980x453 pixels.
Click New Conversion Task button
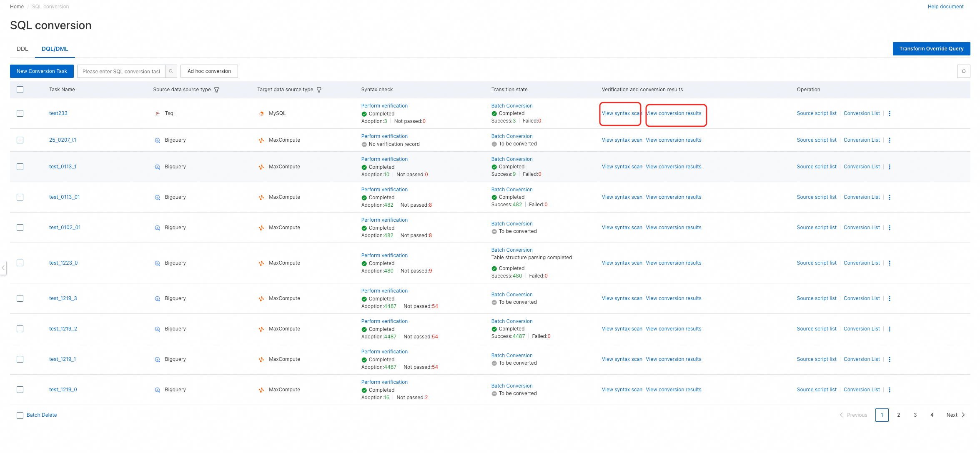pos(42,71)
